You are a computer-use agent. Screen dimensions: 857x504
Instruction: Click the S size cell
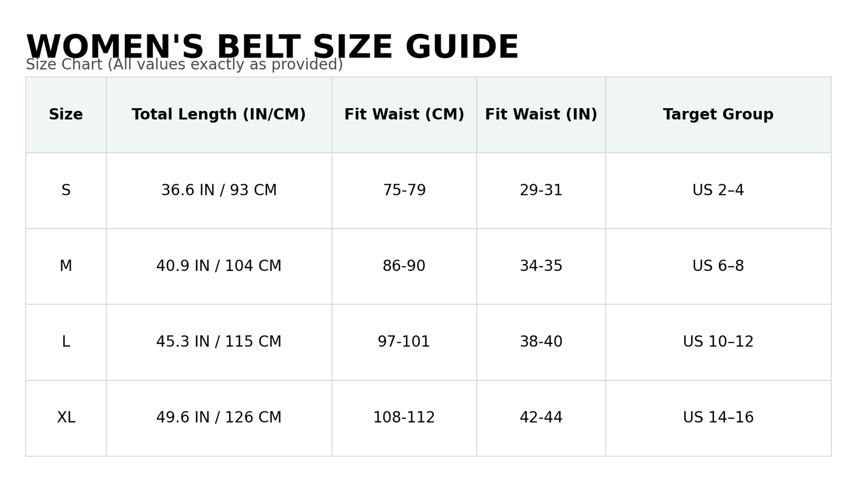66,191
